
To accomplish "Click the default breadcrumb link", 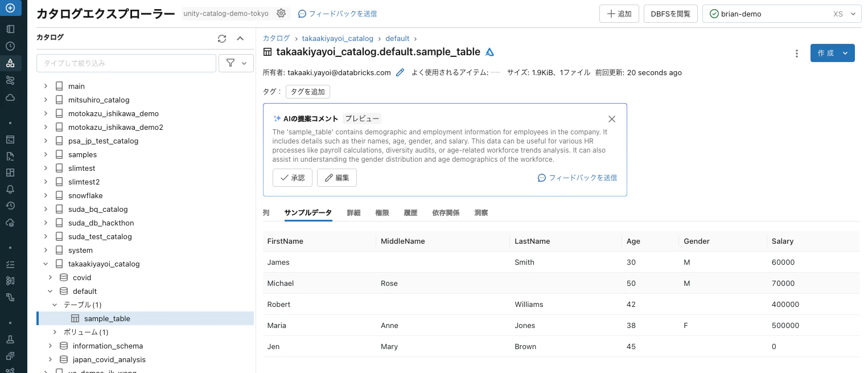I will [x=397, y=38].
